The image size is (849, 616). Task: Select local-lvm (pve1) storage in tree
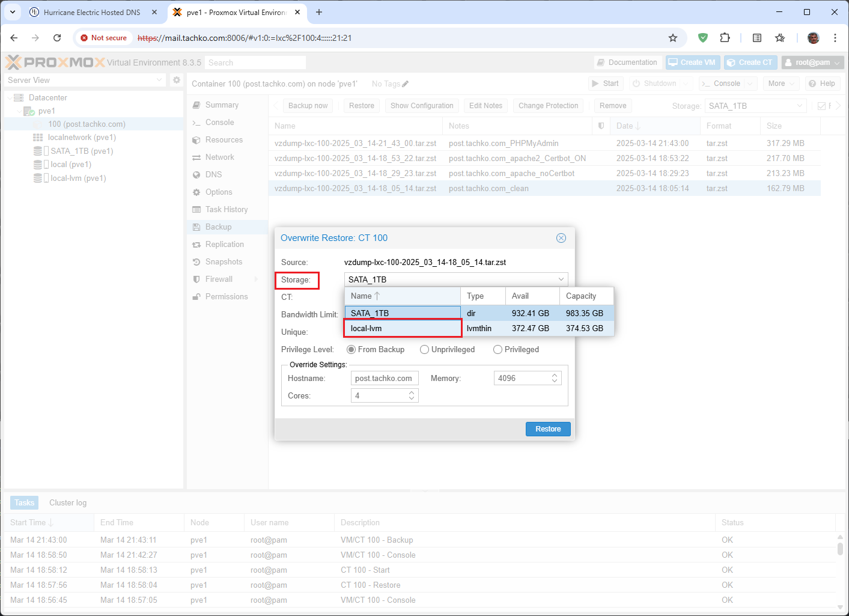[x=78, y=178]
